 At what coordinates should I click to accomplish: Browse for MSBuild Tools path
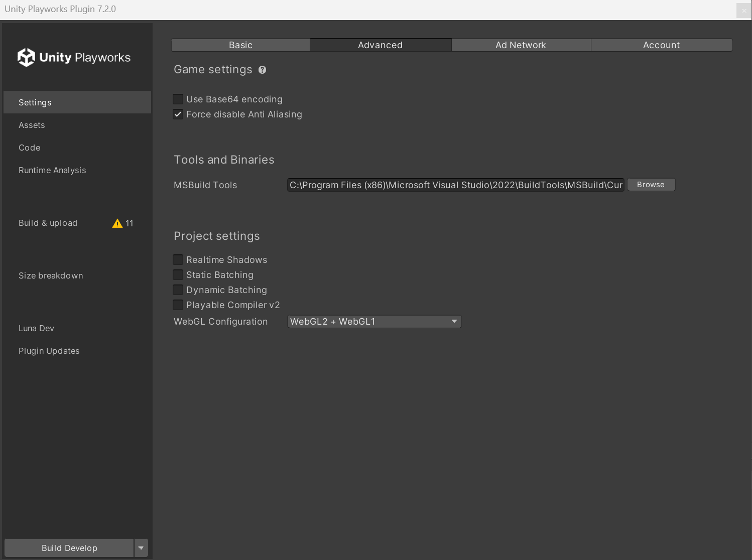click(651, 185)
